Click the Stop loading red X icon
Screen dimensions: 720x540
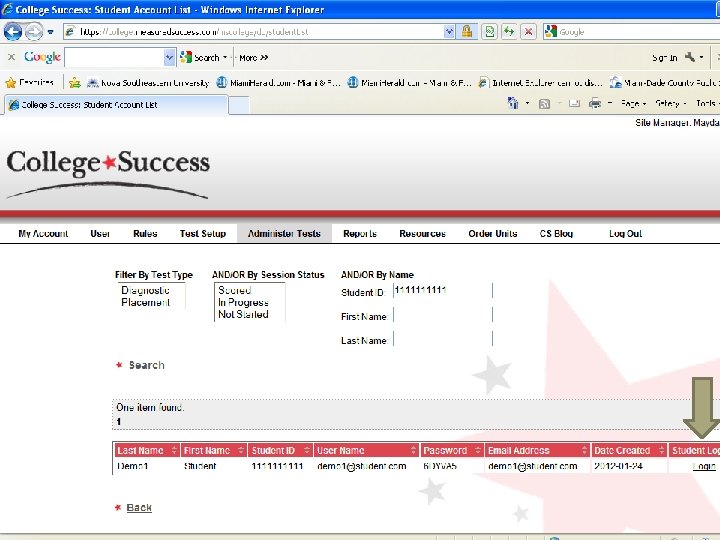click(529, 32)
